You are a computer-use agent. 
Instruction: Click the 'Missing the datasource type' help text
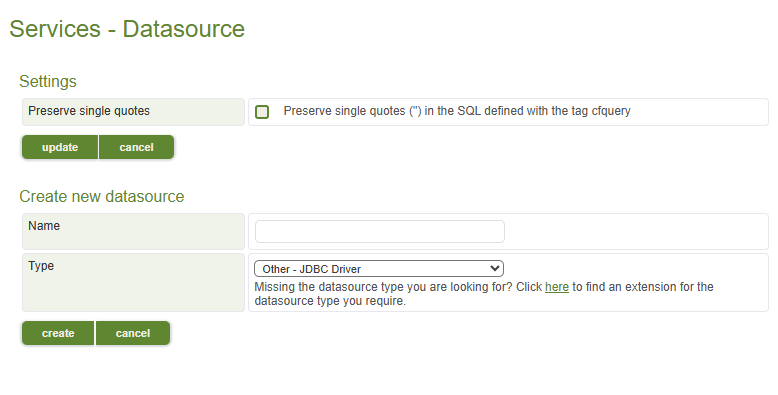(x=484, y=294)
